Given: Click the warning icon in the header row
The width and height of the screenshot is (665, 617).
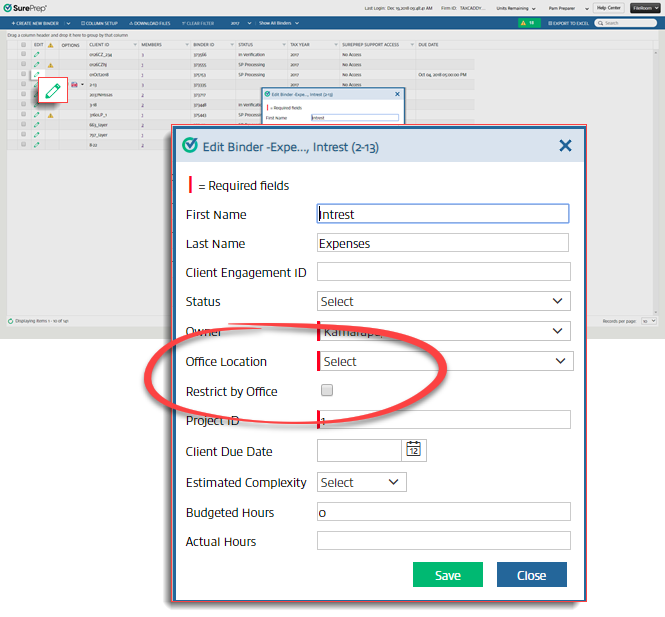Looking at the screenshot, I should pyautogui.click(x=50, y=45).
